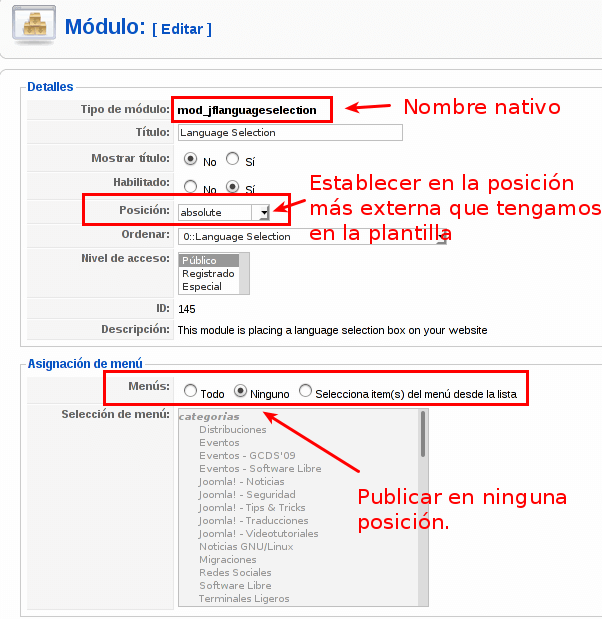Select 'Noticias GNU/Linux' menu item
The image size is (602, 619).
[x=246, y=547]
